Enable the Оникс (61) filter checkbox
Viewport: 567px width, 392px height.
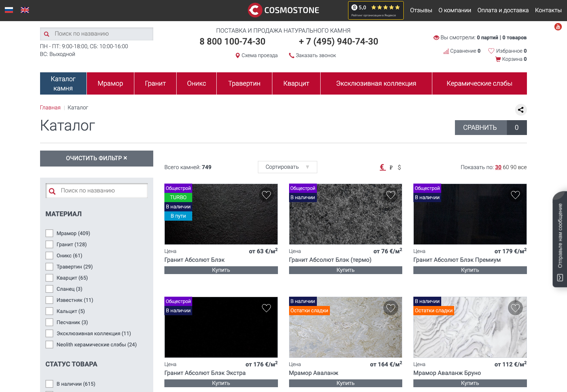[x=49, y=256]
